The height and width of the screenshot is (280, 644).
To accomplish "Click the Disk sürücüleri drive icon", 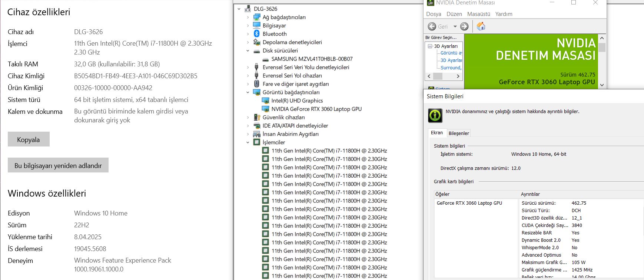I will [x=257, y=51].
